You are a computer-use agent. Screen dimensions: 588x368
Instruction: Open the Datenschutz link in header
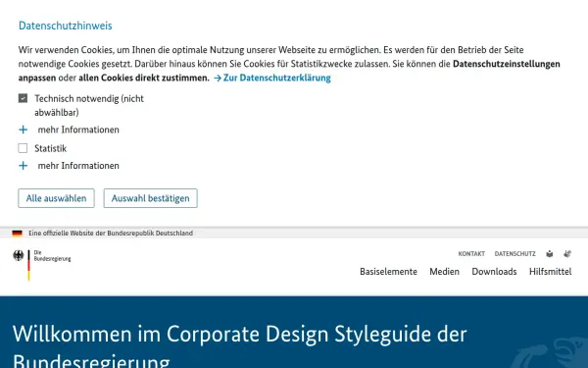coord(514,254)
